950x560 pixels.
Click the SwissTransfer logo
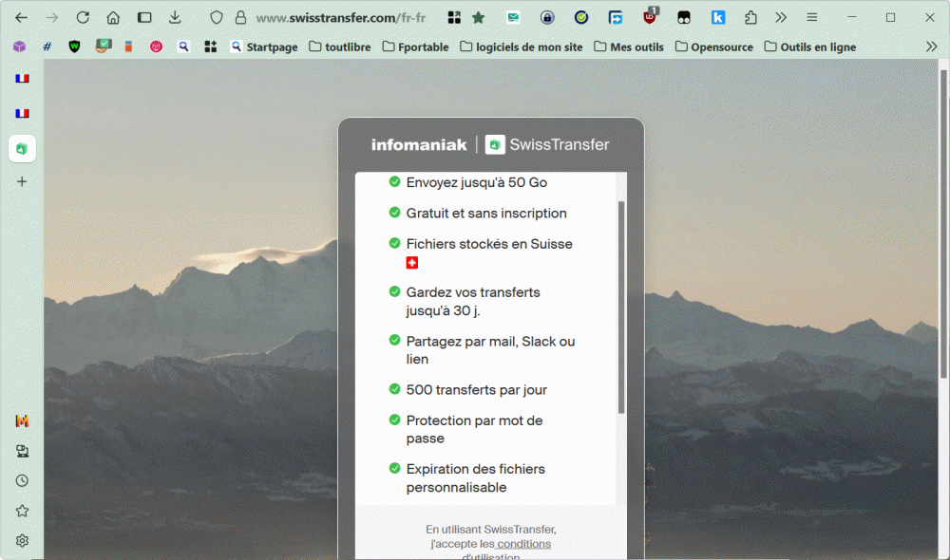point(547,144)
